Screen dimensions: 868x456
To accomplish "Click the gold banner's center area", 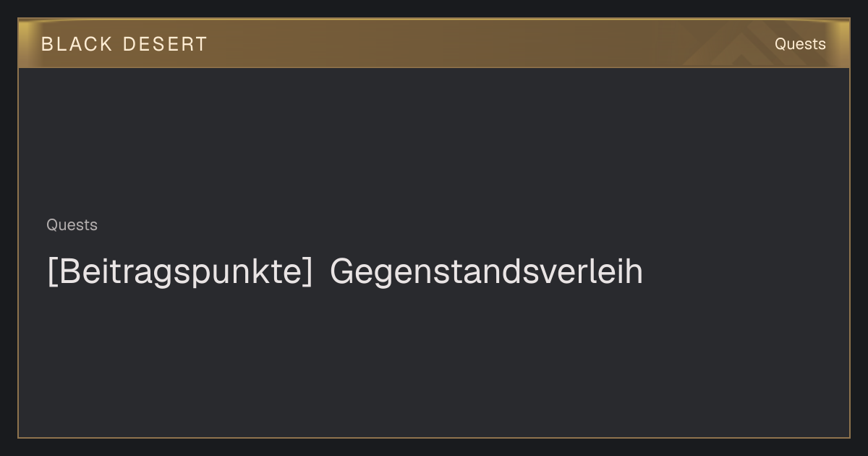I will (434, 43).
